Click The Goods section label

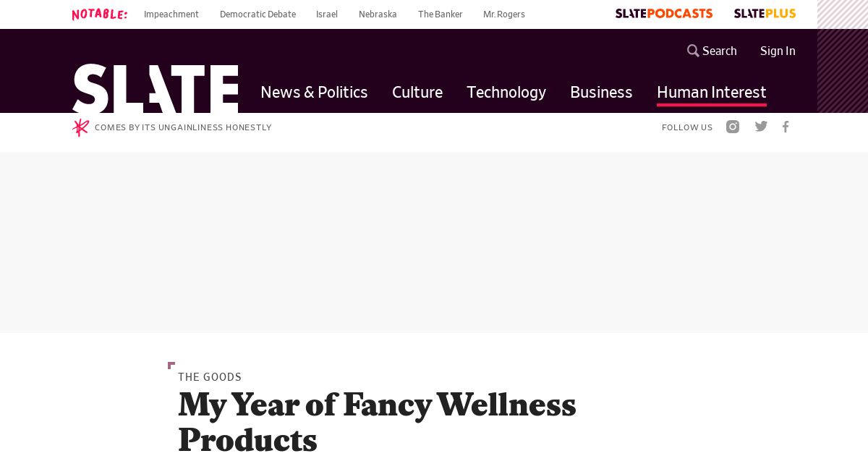210,377
